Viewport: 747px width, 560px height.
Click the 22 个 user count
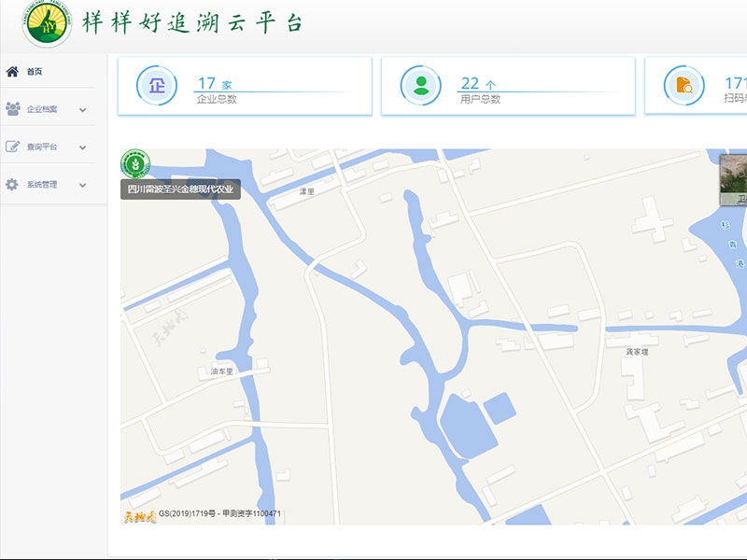477,84
